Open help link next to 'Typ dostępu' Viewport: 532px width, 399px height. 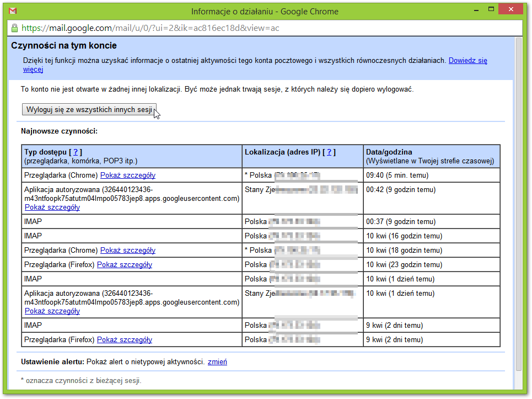coord(76,152)
